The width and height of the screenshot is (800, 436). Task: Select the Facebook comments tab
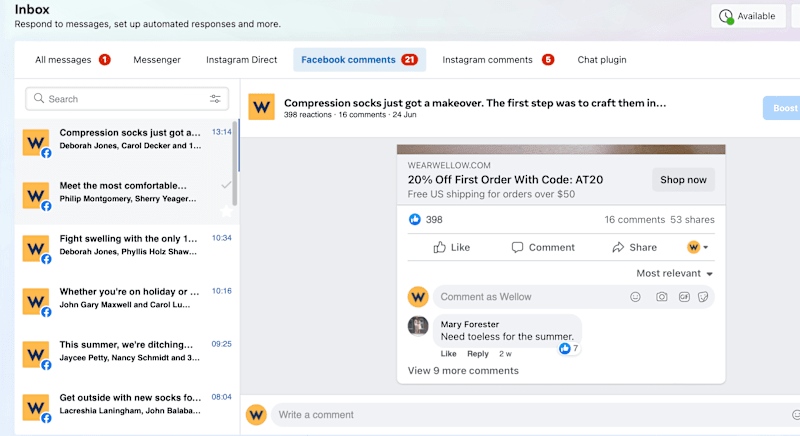coord(359,60)
